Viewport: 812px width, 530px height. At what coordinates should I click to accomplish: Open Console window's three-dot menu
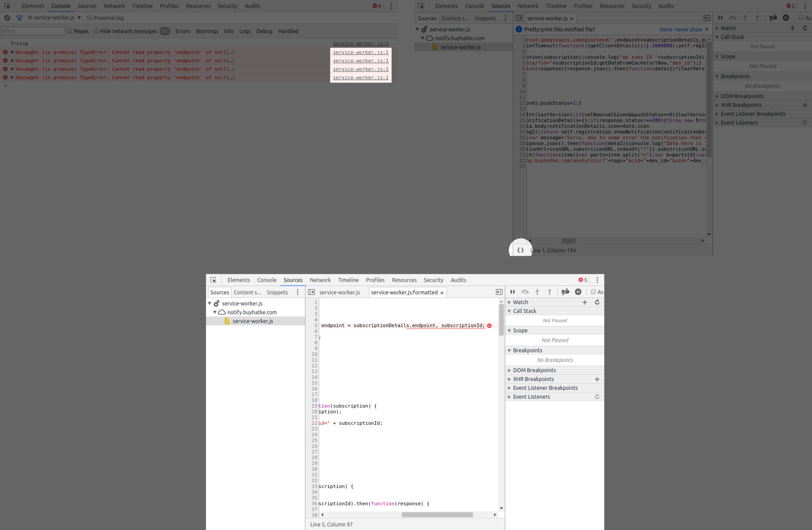(391, 6)
